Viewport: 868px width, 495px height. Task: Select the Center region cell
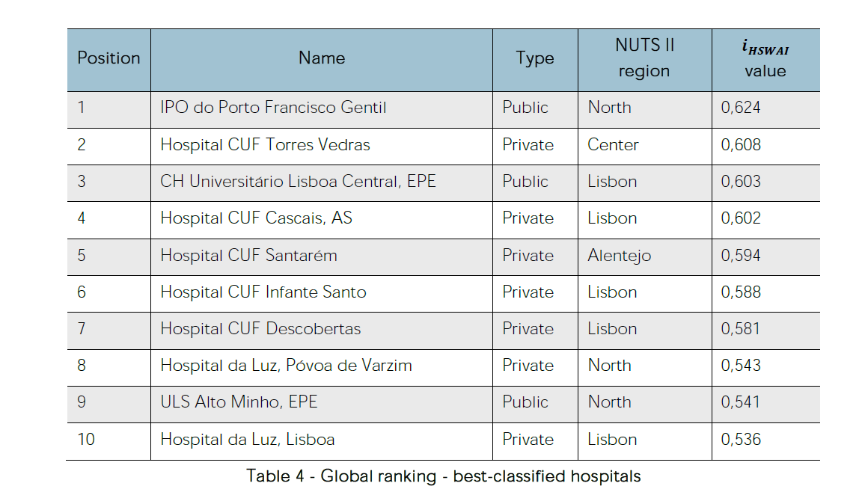pyautogui.click(x=613, y=144)
